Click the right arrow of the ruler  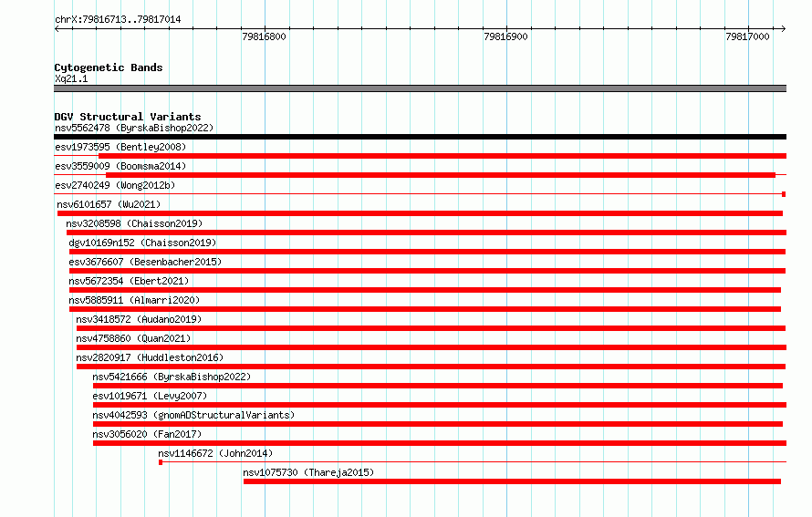tap(784, 29)
